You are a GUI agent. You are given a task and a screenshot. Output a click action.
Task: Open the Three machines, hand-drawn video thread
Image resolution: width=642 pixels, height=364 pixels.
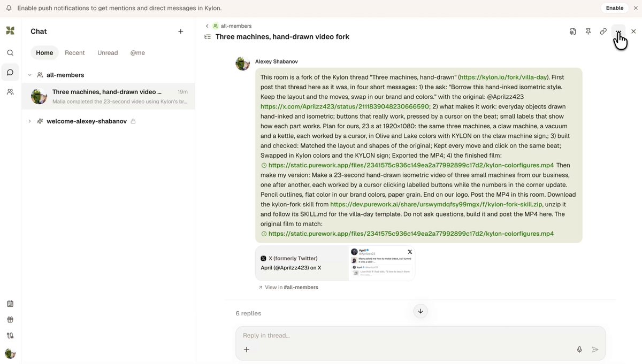click(x=109, y=96)
